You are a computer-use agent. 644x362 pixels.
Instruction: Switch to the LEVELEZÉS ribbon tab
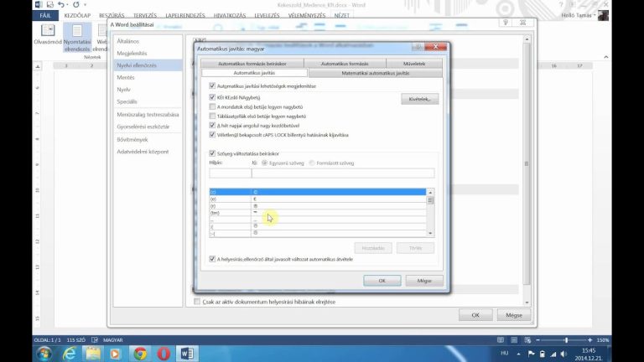(267, 15)
